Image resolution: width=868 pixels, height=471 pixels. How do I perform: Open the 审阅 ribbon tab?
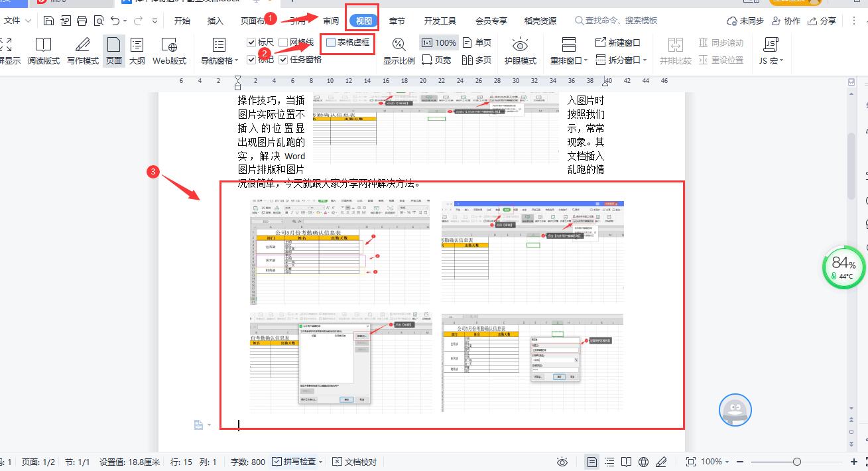tap(331, 21)
